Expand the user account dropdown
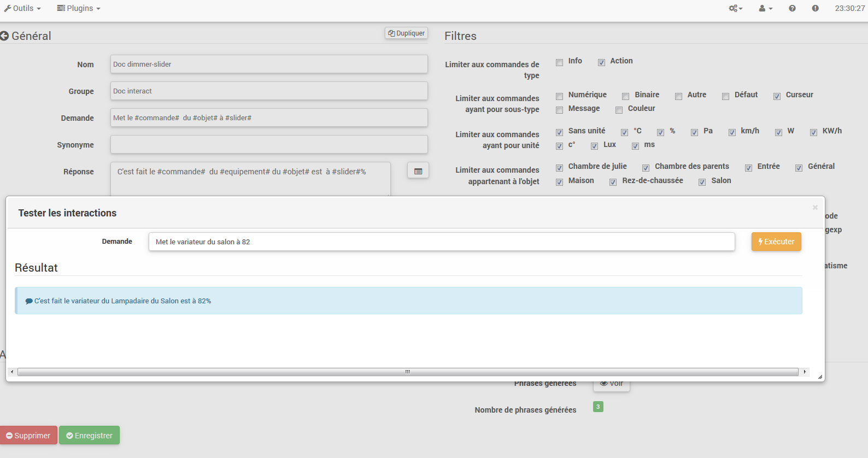 pos(765,8)
